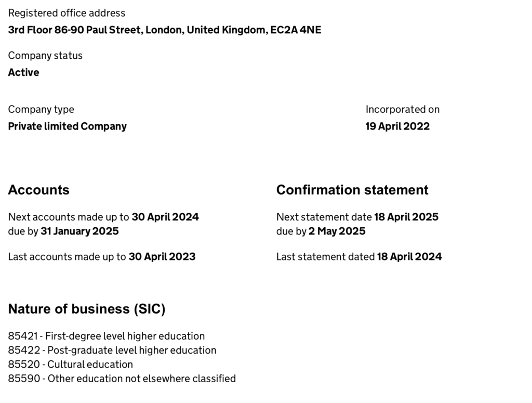Click statement due date 2 May 2025
The image size is (532, 403).
coord(337,231)
